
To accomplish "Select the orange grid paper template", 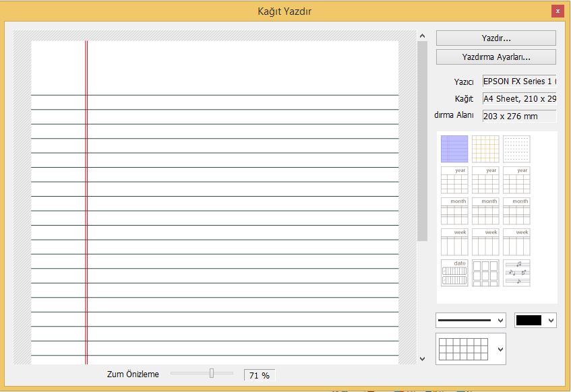I will coord(485,149).
